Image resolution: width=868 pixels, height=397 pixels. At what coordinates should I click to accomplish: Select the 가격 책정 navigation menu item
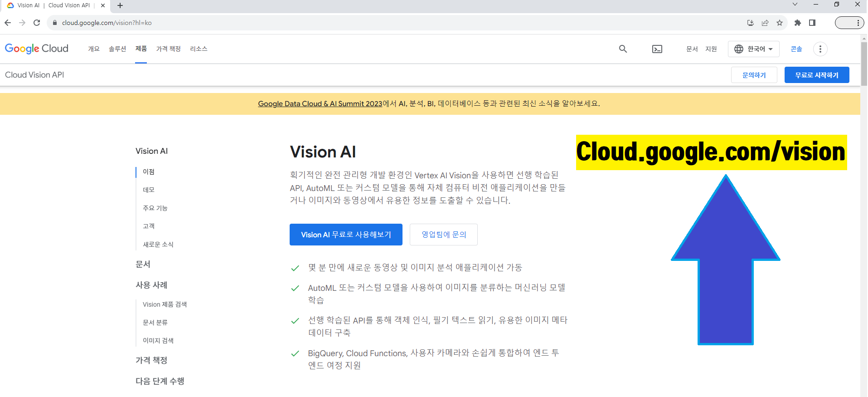168,49
